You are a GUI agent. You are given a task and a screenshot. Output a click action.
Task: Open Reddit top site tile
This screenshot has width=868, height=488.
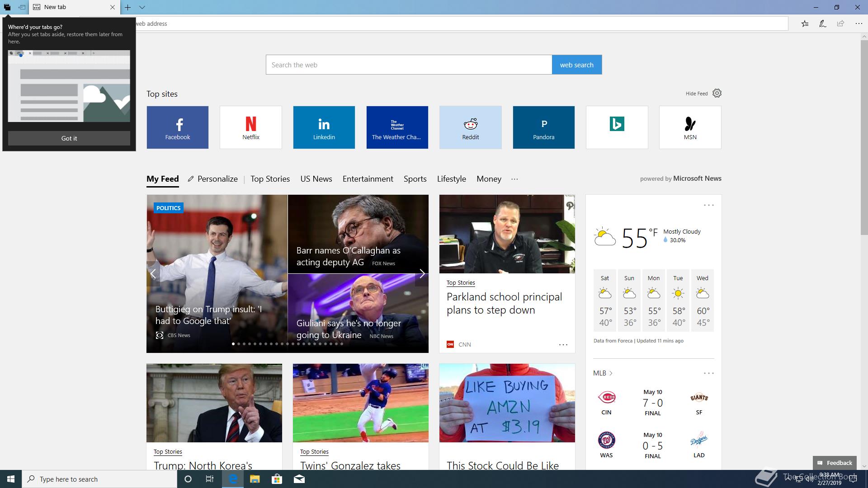[x=471, y=127]
